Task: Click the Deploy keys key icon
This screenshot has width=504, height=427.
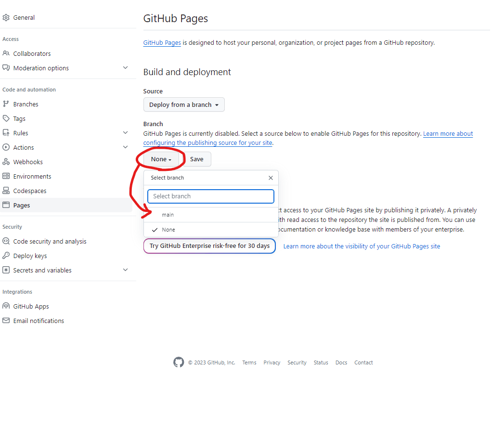Action: pos(6,256)
